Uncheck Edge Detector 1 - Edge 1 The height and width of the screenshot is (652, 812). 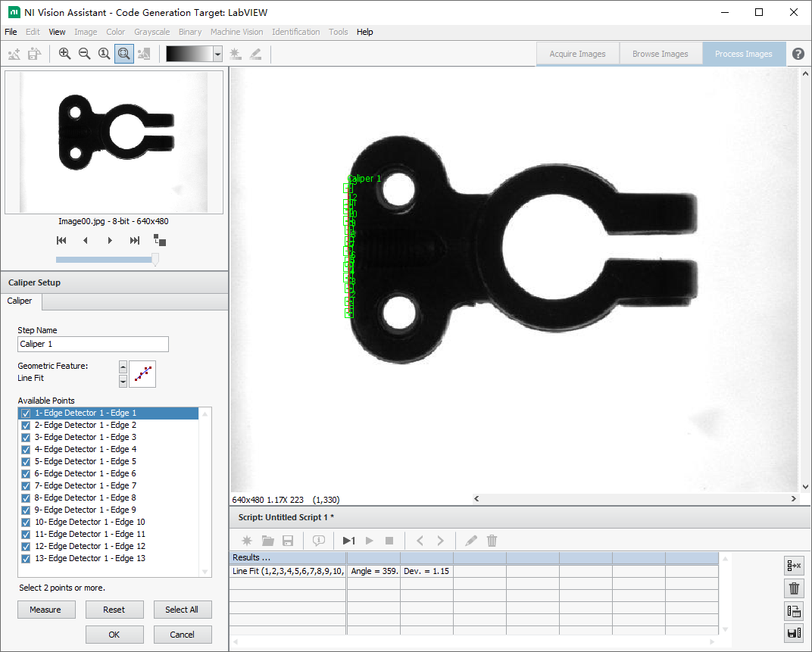tap(26, 413)
